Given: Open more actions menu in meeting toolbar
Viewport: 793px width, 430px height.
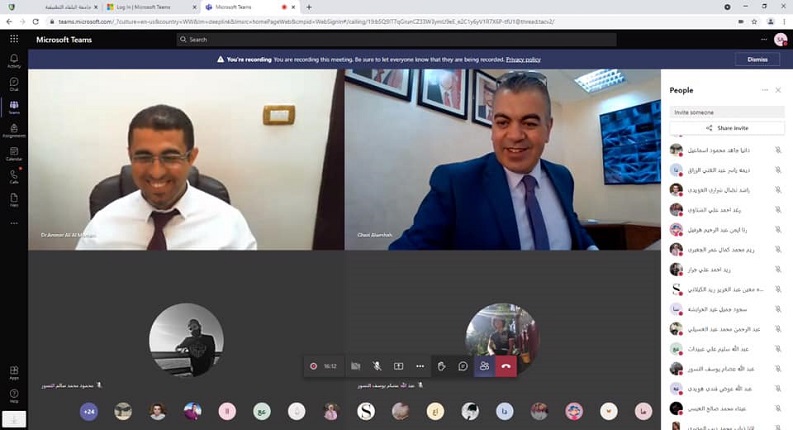Looking at the screenshot, I should (x=420, y=366).
